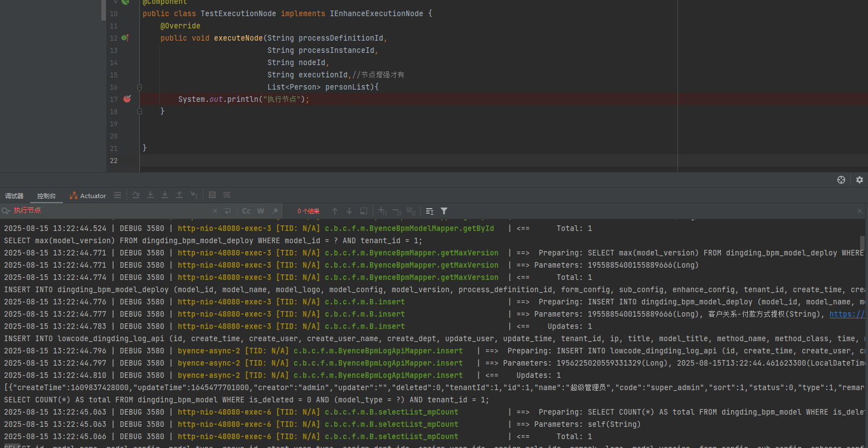The width and height of the screenshot is (868, 448).
Task: Click the JSON line starting with createTime
Action: coord(435,387)
